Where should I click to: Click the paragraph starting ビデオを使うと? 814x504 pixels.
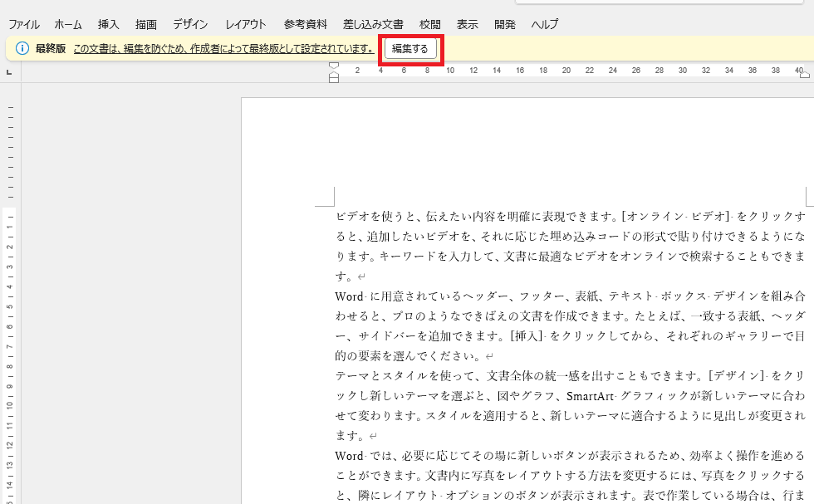[570, 246]
